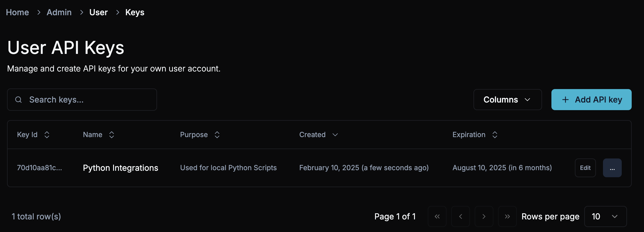
Task: Sort by Expiration column arrows
Action: [495, 135]
